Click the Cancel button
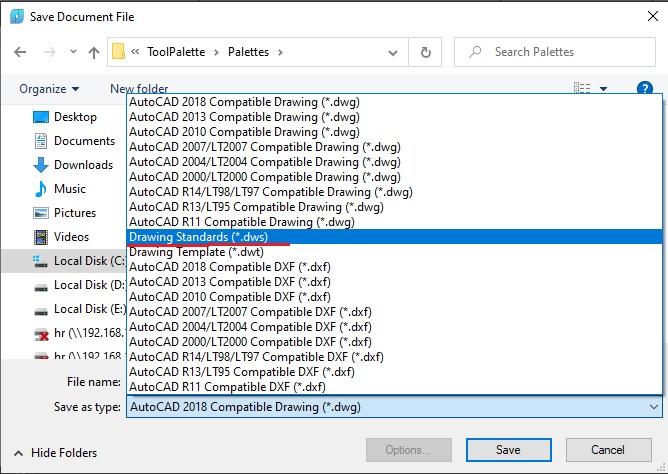Screen dimensions: 668x474 pos(608,450)
